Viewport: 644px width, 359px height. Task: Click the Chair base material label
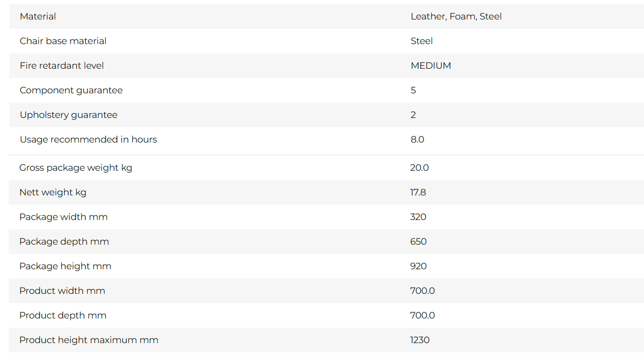(x=63, y=41)
